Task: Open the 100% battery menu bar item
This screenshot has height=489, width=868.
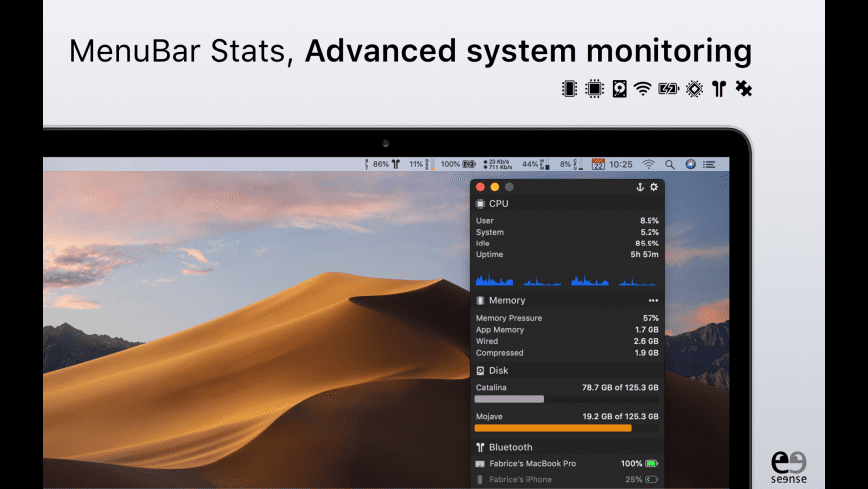Action: 458,164
